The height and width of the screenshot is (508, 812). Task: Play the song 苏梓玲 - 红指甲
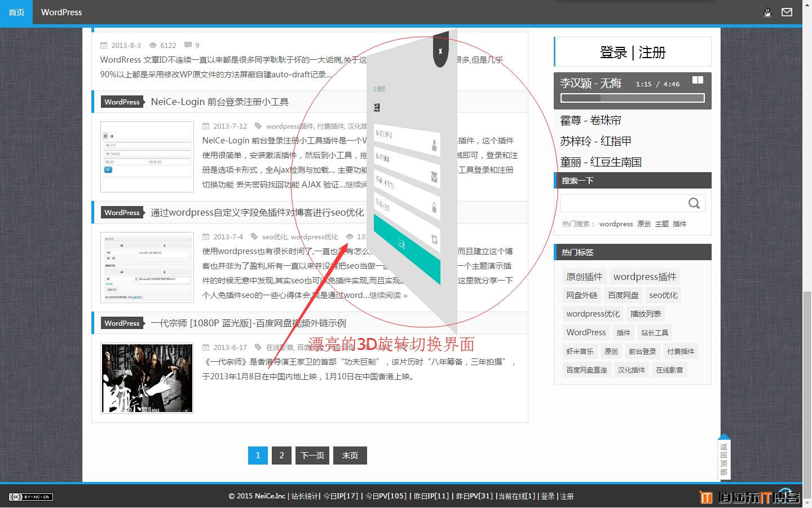pos(595,141)
